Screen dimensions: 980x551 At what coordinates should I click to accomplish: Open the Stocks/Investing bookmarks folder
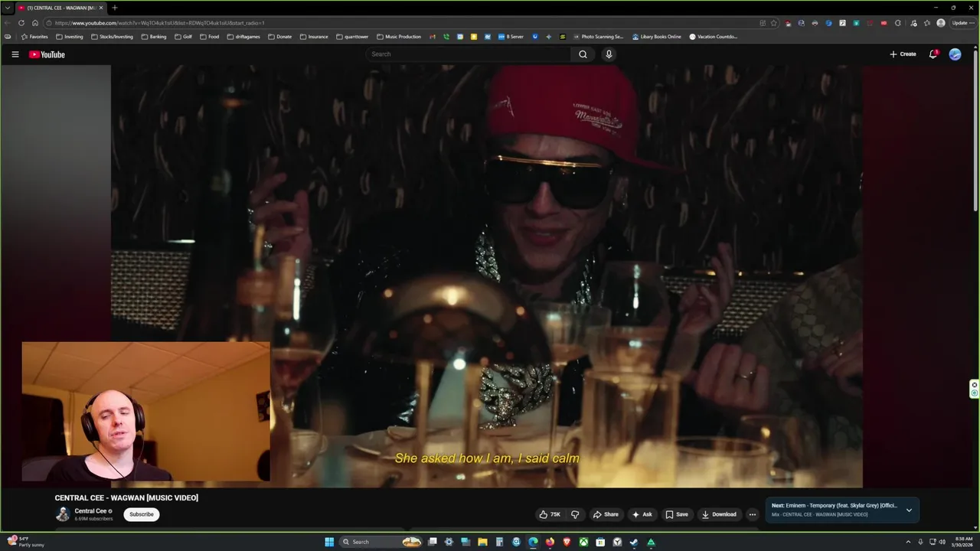click(112, 37)
